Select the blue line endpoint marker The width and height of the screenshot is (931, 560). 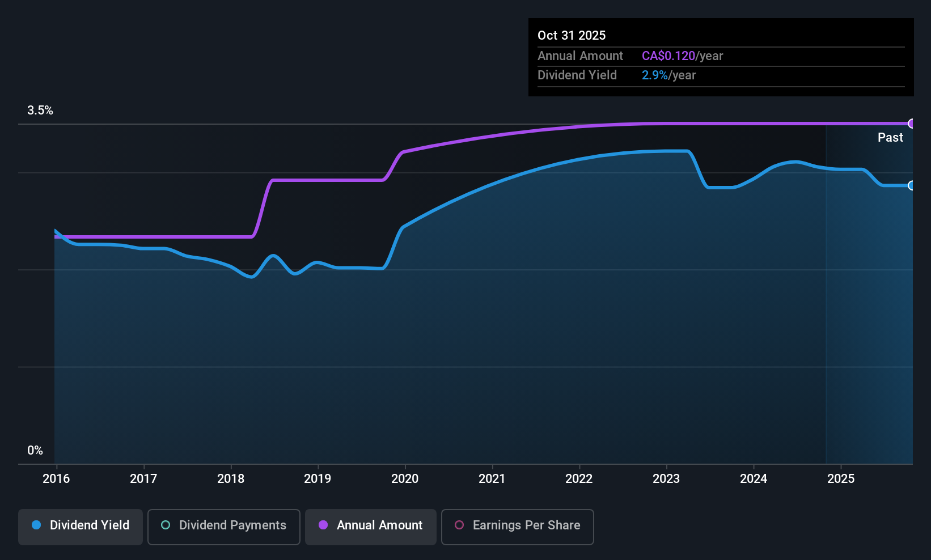tap(911, 185)
